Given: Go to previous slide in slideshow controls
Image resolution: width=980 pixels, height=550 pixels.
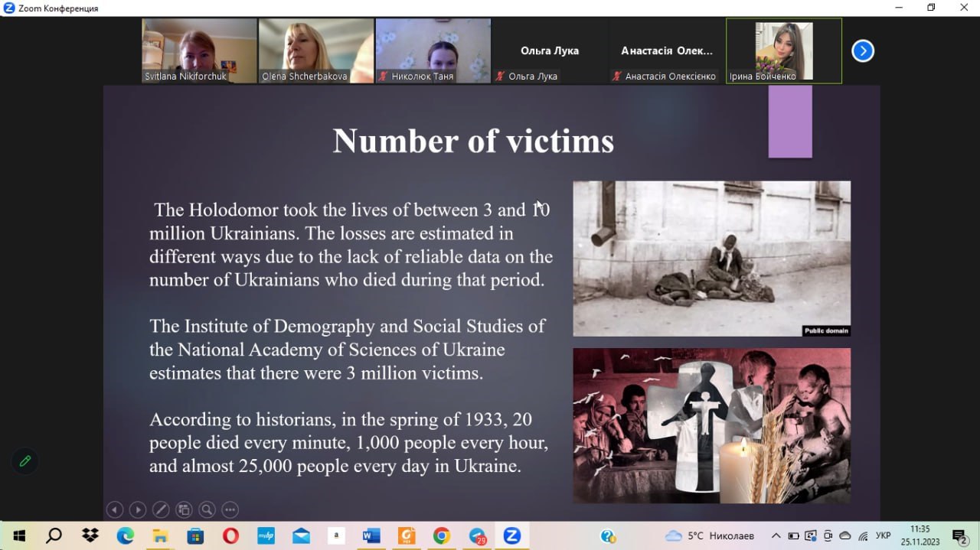Looking at the screenshot, I should point(114,509).
